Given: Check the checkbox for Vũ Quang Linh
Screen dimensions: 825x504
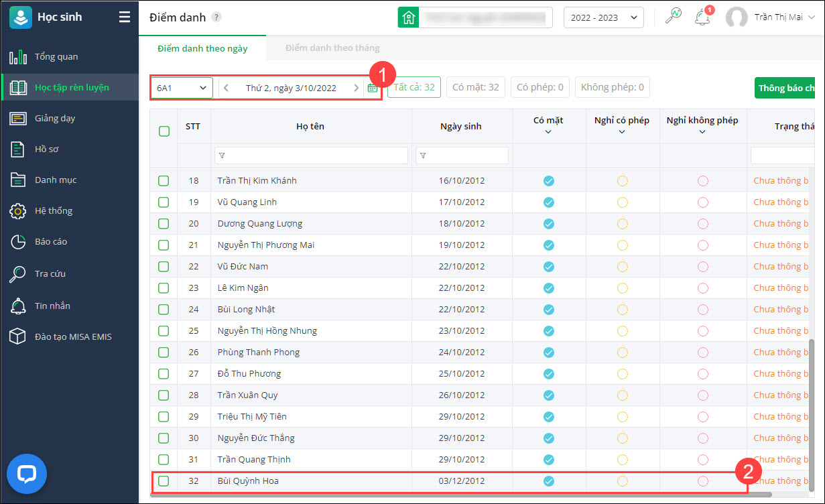Looking at the screenshot, I should 164,202.
